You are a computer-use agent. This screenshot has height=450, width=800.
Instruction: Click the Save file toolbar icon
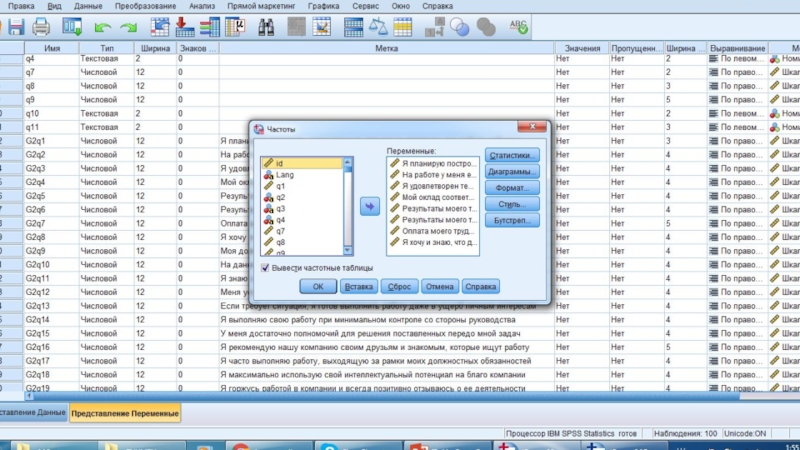point(13,26)
